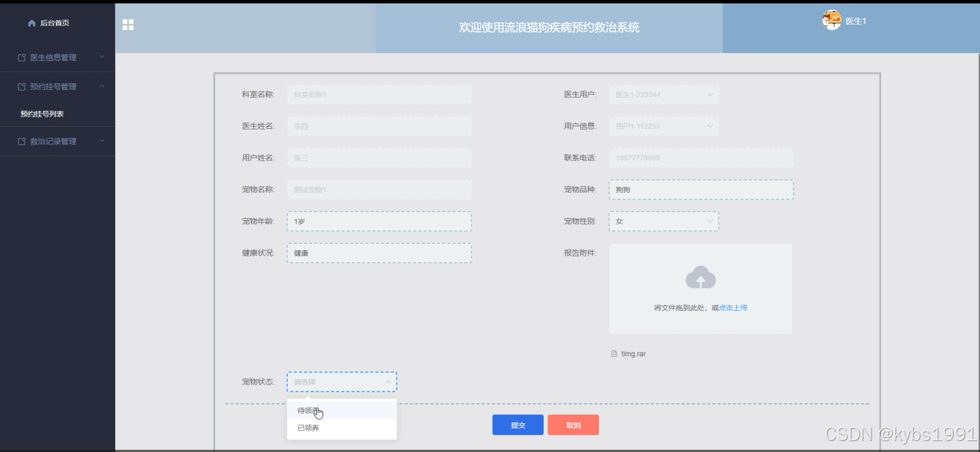Select 待领养 option in dropdown

click(342, 410)
